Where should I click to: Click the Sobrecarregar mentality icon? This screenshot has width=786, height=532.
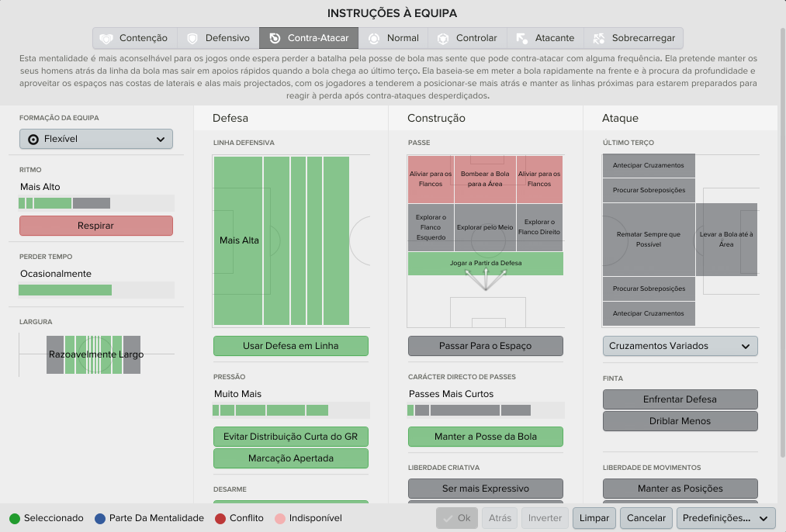click(598, 39)
